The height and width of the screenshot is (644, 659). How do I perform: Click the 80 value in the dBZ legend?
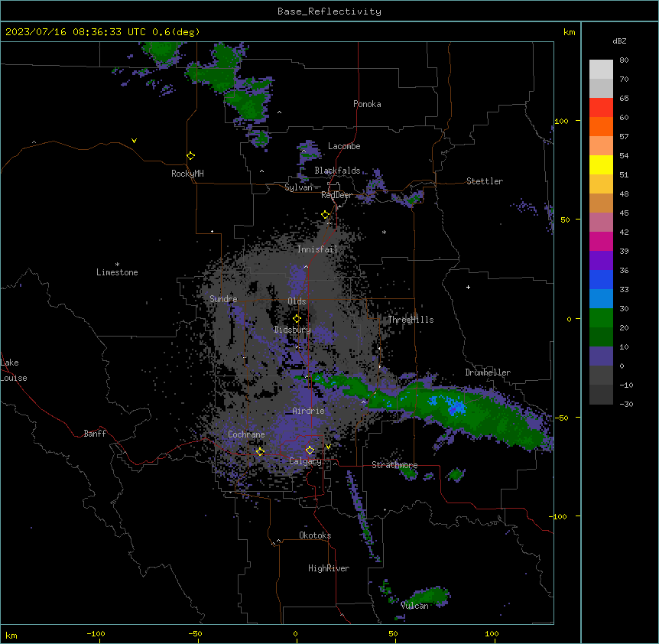click(624, 60)
